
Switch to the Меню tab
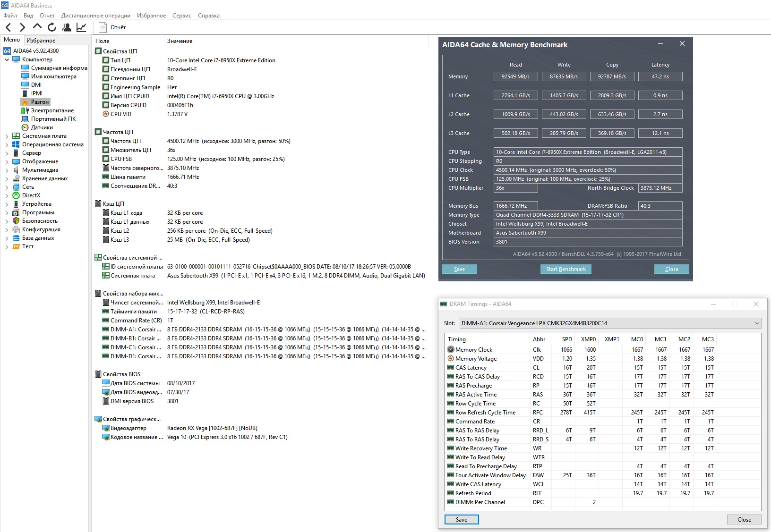click(x=12, y=40)
